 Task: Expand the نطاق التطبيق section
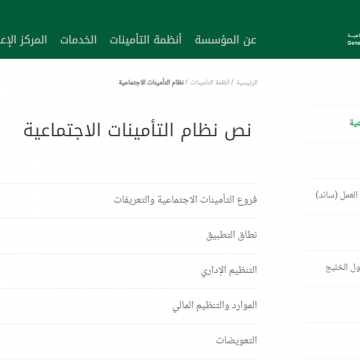128,236
